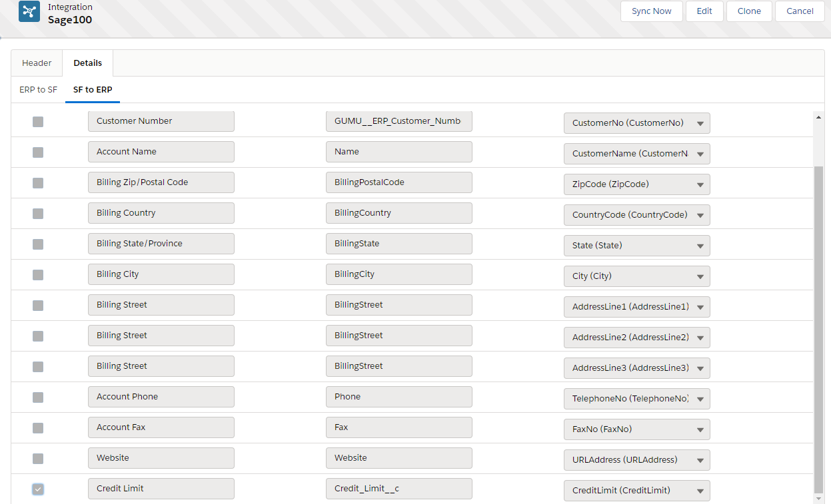Click the Credit Limit label field
The width and height of the screenshot is (831, 504).
point(161,489)
